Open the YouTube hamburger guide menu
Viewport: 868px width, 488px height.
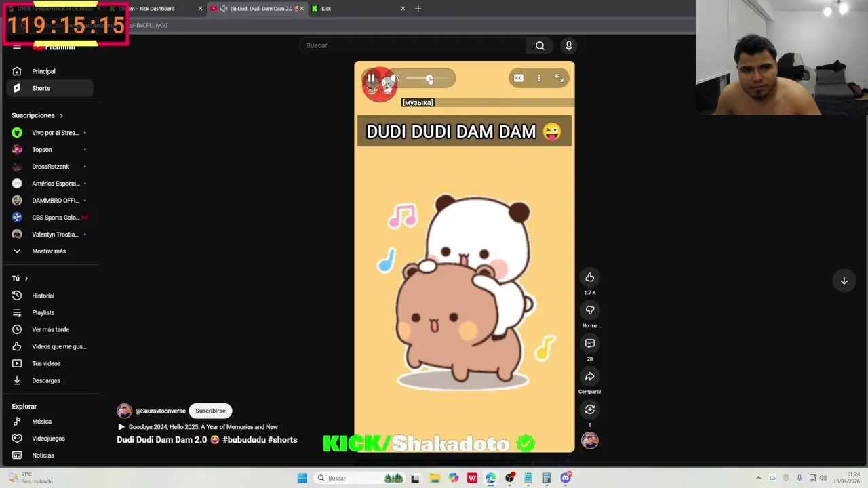tap(17, 47)
